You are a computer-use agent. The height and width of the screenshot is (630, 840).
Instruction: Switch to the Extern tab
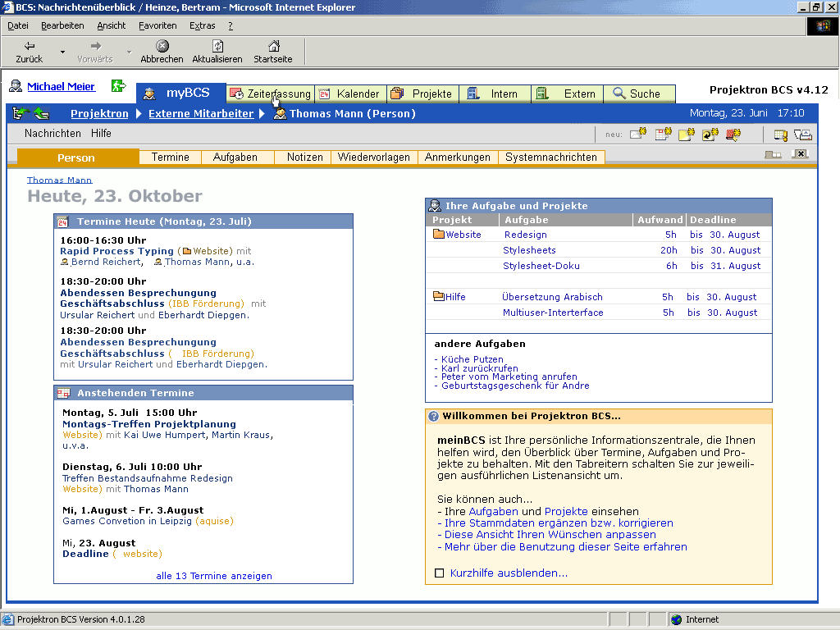pos(568,94)
